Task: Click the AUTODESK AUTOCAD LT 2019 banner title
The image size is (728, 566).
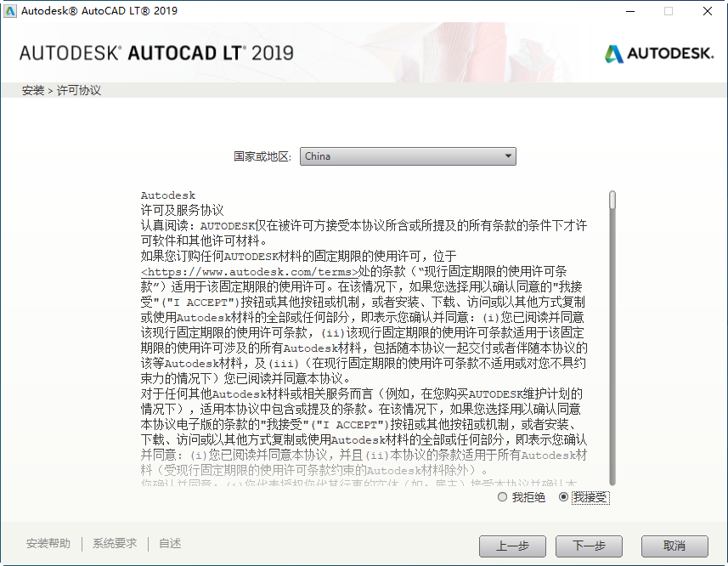Action: click(156, 53)
